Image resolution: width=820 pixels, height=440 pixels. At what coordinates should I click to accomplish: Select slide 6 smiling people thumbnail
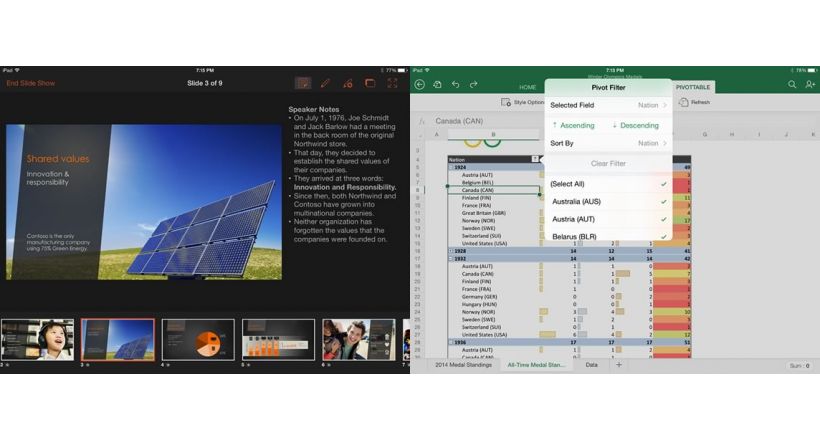[x=359, y=340]
